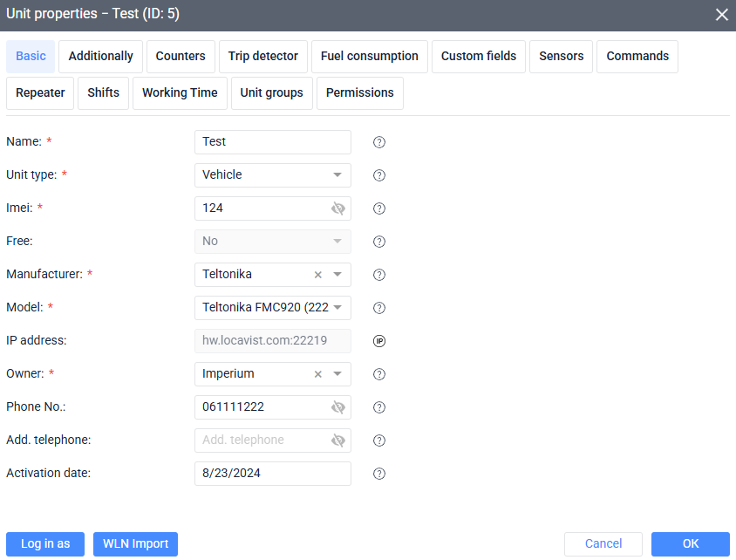Toggle visibility of the Phone No. value

338,407
